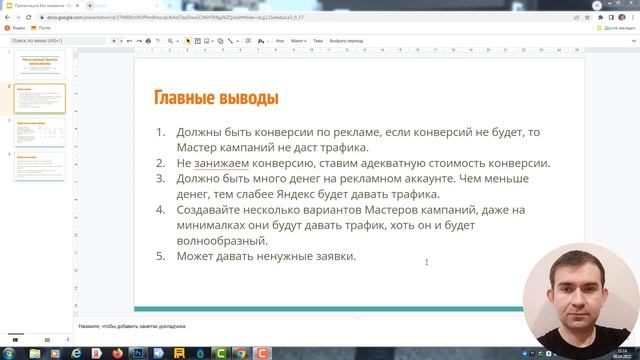Screen dimensions: 640x360
Task: Go forward in Chrome browser
Action: (x=18, y=18)
